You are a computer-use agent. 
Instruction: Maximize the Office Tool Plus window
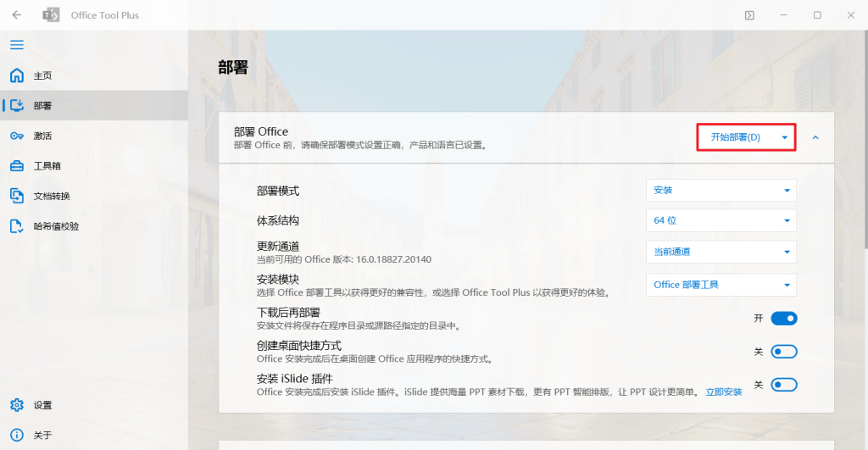(817, 15)
